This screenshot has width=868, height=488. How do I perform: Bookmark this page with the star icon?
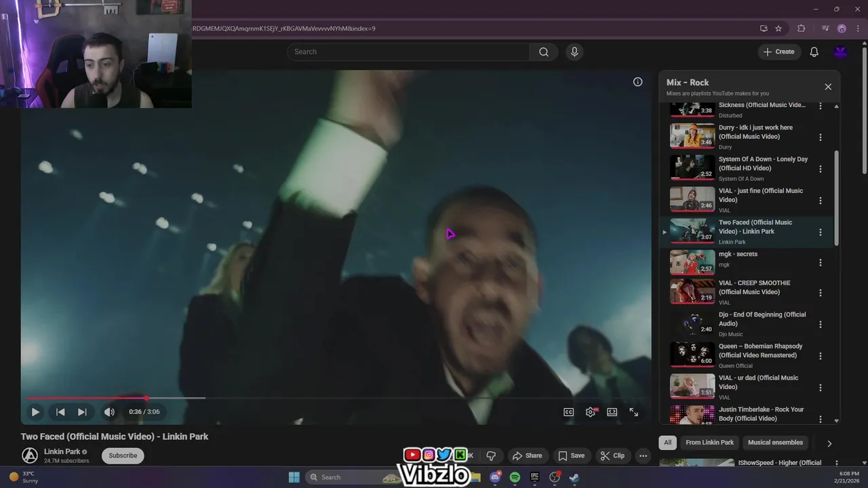coord(778,28)
